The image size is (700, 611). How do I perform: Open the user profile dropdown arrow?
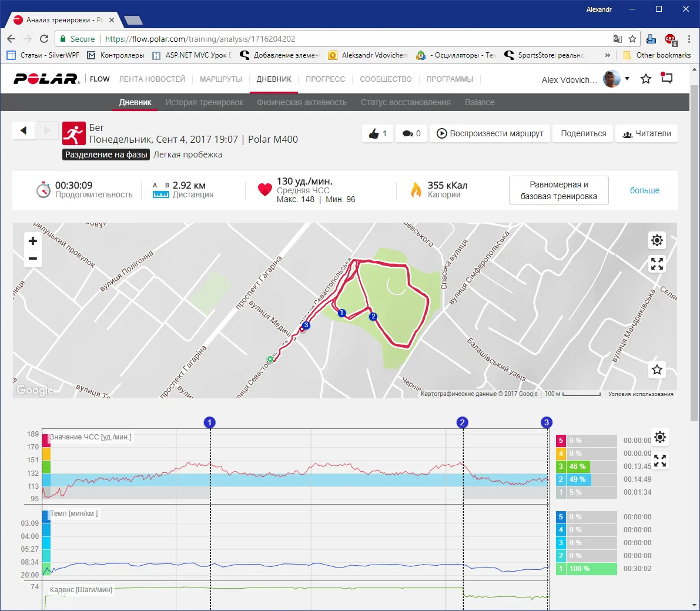[627, 79]
